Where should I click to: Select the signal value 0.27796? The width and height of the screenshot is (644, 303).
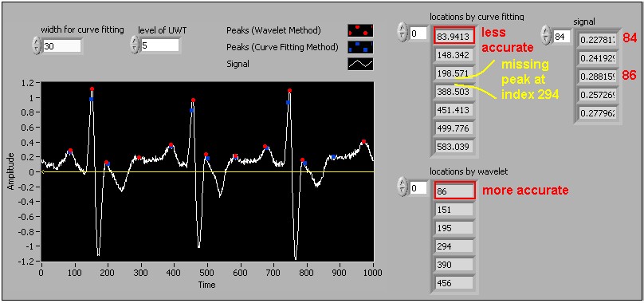[597, 113]
